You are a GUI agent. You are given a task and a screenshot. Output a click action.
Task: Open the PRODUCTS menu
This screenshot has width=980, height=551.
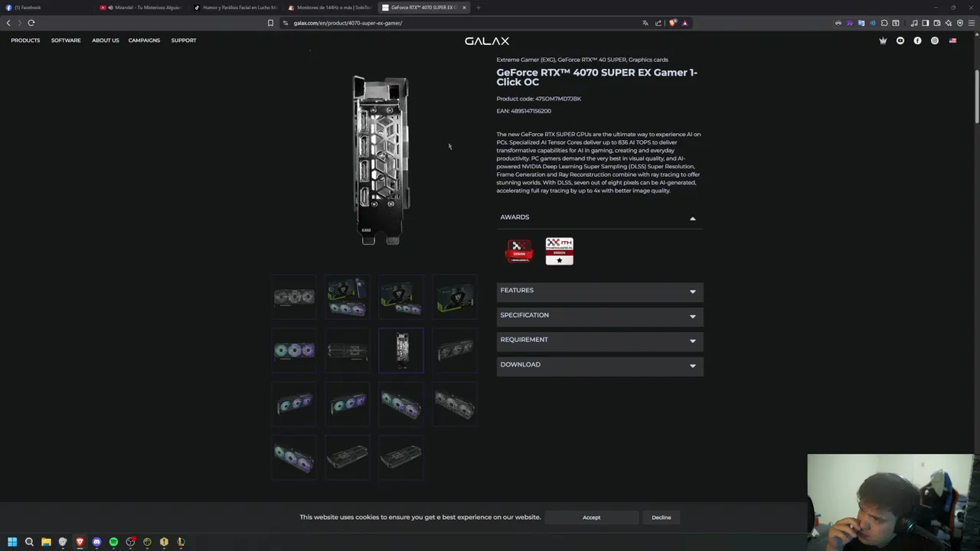coord(25,41)
